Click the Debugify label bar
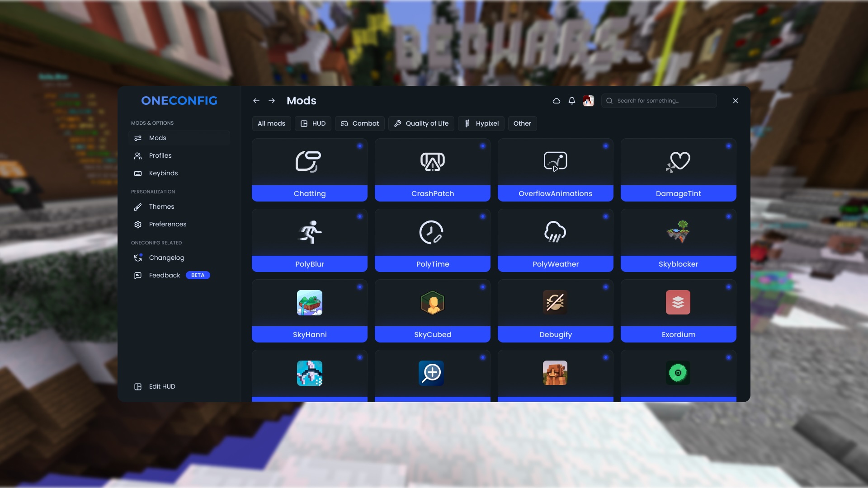 (556, 334)
